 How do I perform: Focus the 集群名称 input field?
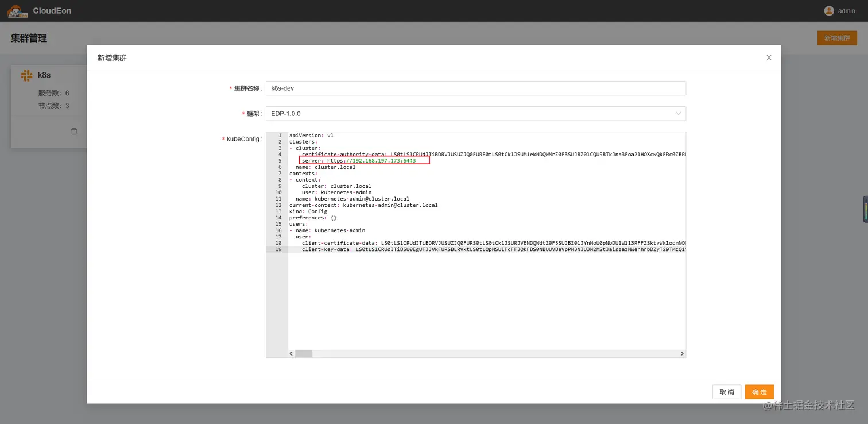point(476,88)
